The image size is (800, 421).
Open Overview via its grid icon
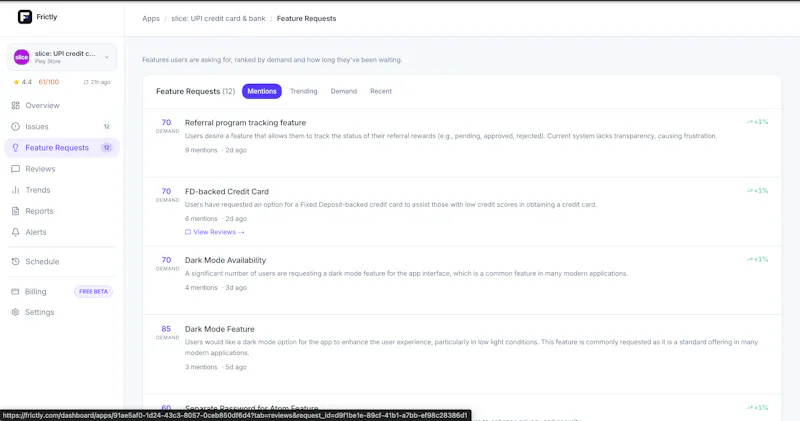[15, 106]
